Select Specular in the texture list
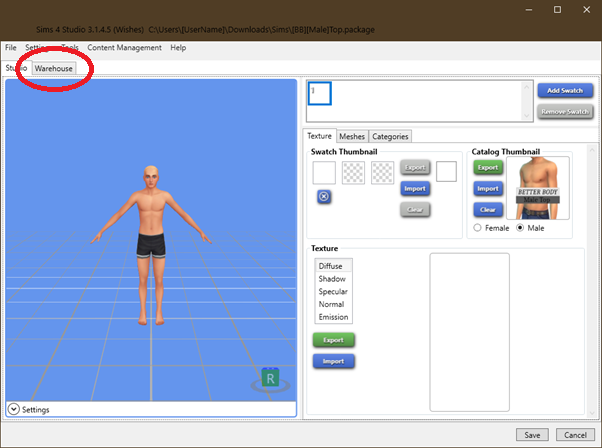 click(x=333, y=291)
